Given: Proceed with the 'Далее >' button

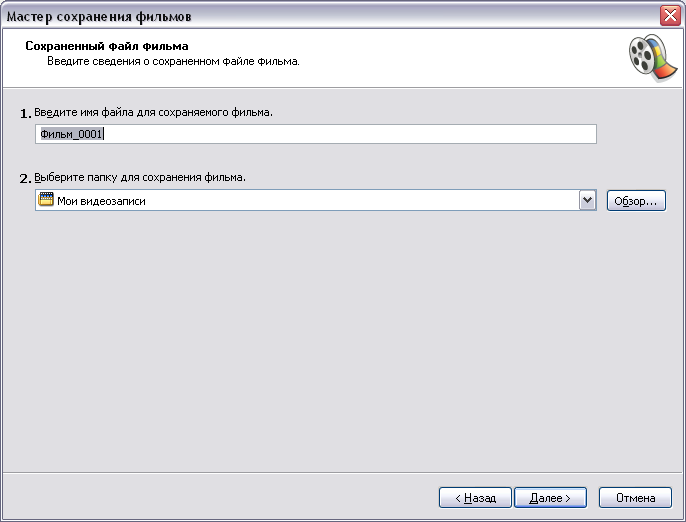Looking at the screenshot, I should (550, 498).
